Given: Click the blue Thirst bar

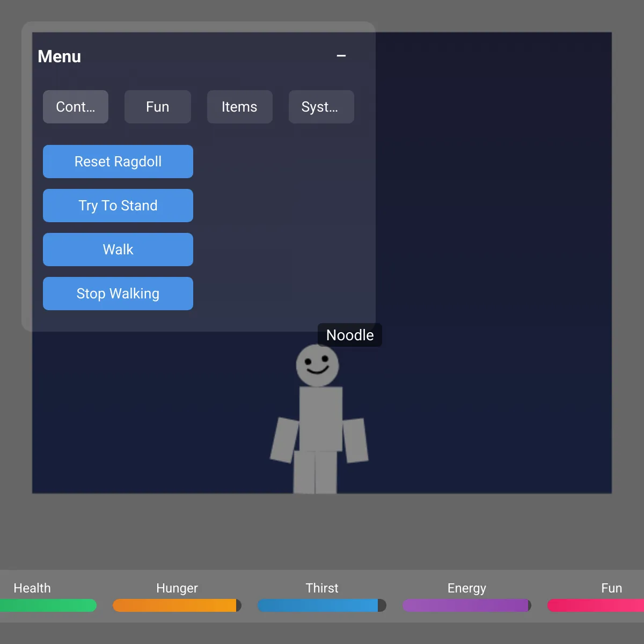Looking at the screenshot, I should (322, 605).
